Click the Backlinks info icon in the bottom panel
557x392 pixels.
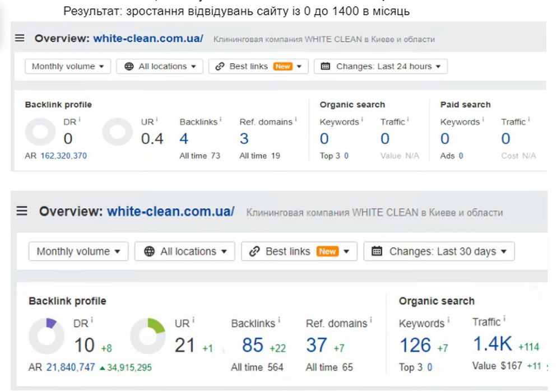tap(279, 321)
